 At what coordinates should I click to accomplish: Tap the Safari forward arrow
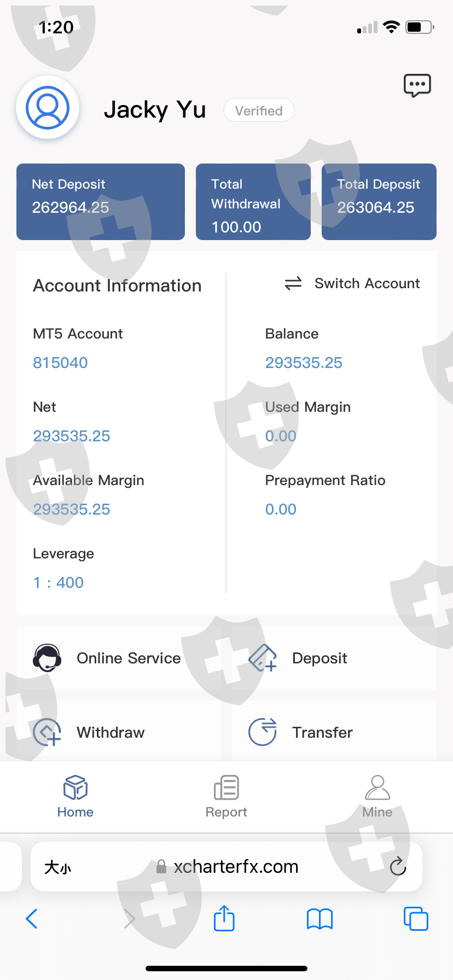(x=129, y=919)
